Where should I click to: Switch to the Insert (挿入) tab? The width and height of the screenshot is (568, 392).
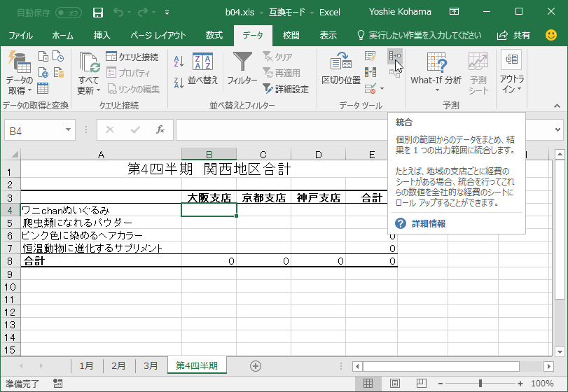102,35
